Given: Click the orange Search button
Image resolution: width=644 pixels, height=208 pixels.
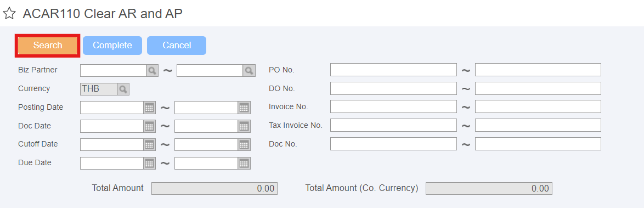Looking at the screenshot, I should 48,45.
